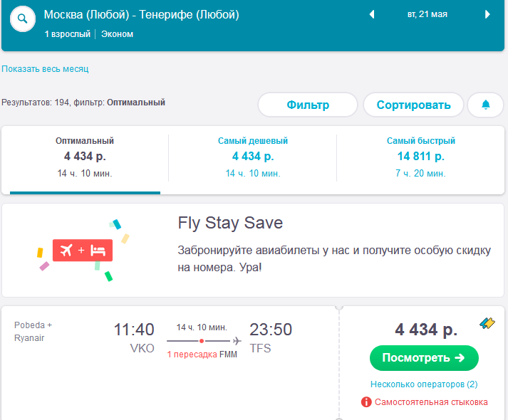
Task: Open the Фильтр filter options
Action: [308, 105]
